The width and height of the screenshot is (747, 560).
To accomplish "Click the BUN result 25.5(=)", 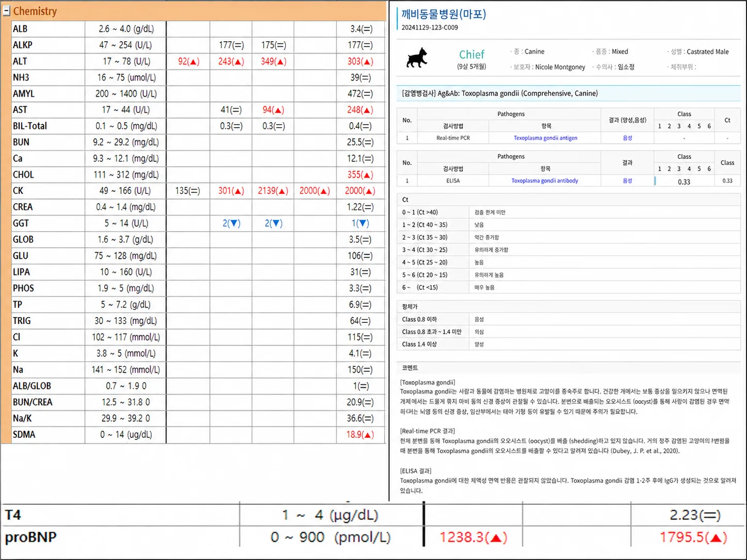I will [360, 142].
